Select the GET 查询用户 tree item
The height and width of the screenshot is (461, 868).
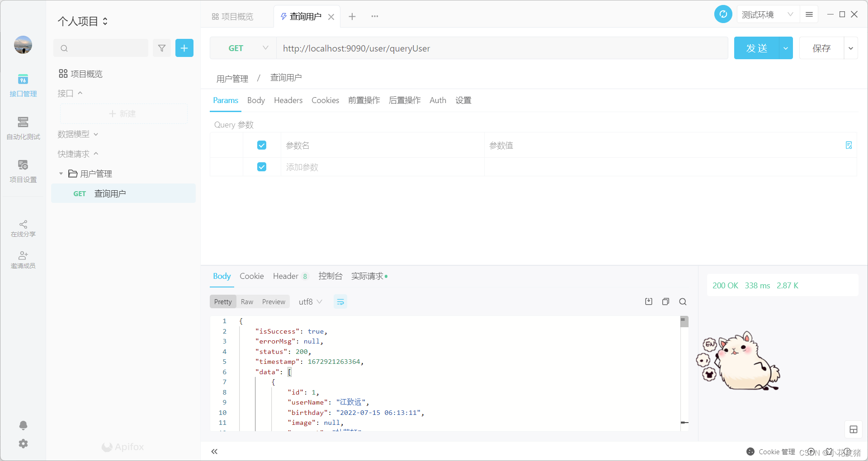[123, 193]
